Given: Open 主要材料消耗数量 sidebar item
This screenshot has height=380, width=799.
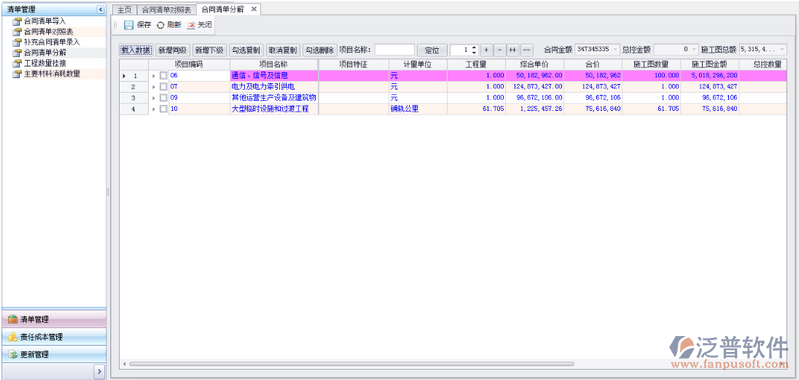Looking at the screenshot, I should click(52, 74).
